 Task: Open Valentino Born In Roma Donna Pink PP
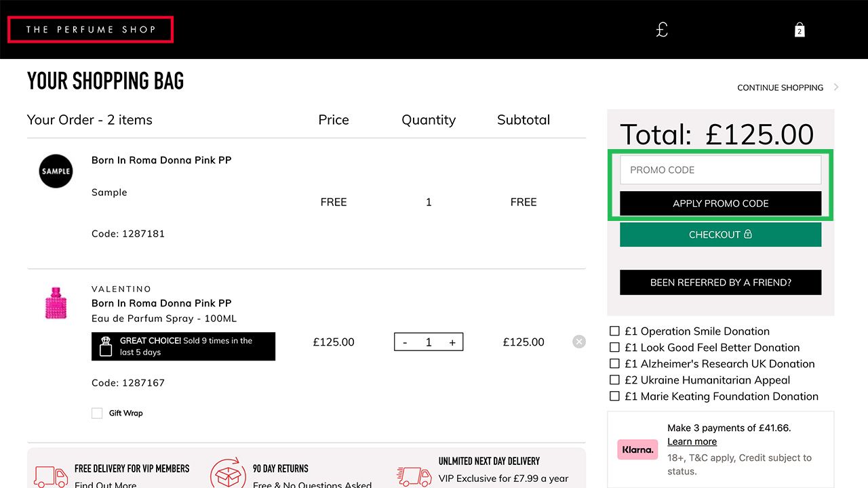pyautogui.click(x=161, y=303)
